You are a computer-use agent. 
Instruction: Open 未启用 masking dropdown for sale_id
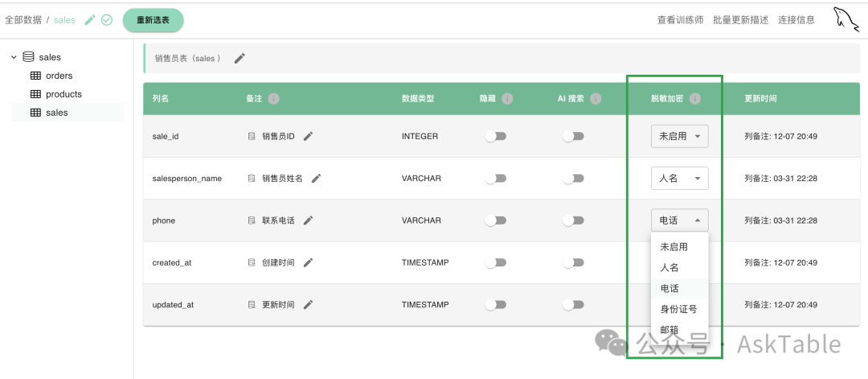[679, 136]
